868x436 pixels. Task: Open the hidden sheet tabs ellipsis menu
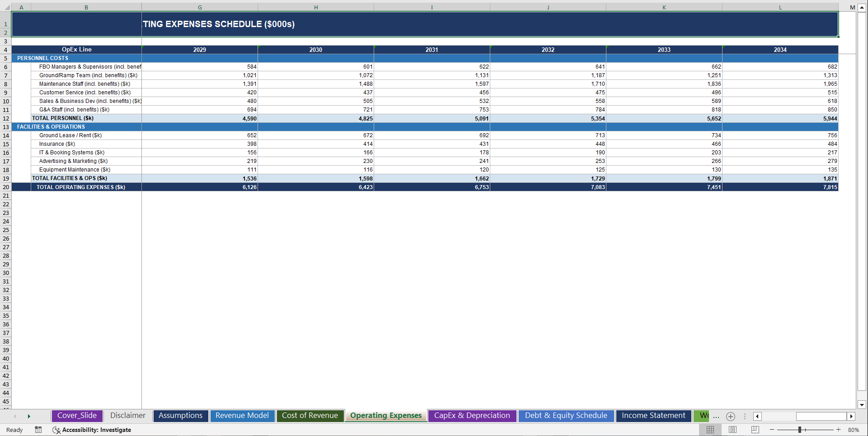715,417
